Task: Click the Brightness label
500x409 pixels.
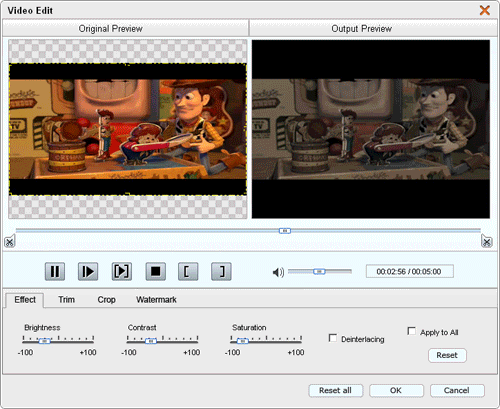Action: (42, 328)
